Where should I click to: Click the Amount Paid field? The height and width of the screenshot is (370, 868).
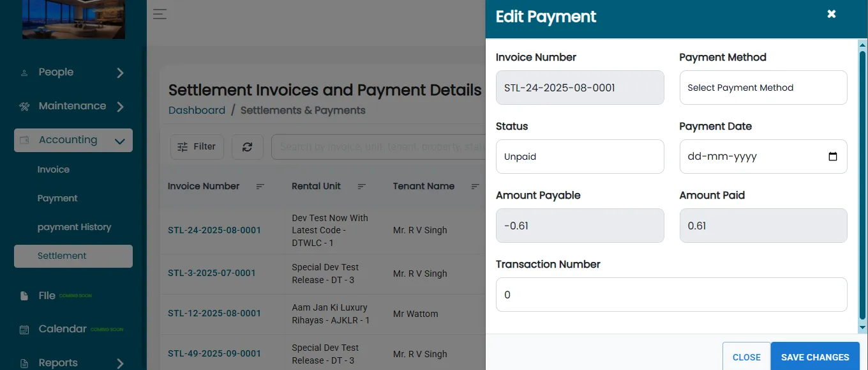point(763,226)
